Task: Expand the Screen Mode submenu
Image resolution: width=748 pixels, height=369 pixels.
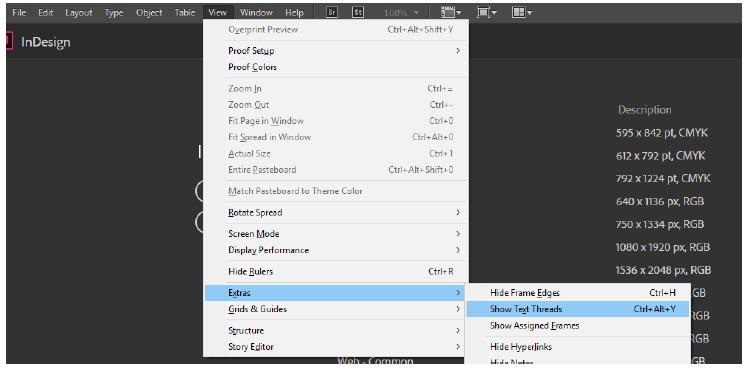Action: click(x=336, y=234)
